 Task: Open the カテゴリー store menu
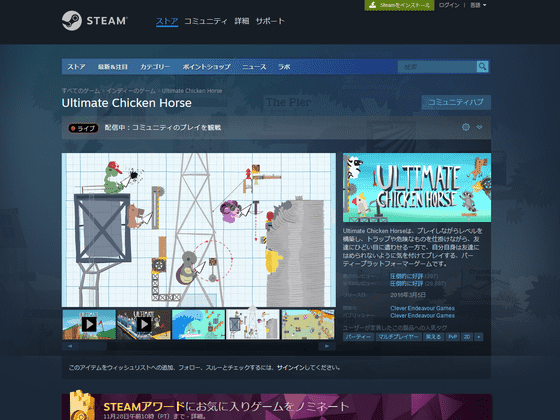[155, 67]
